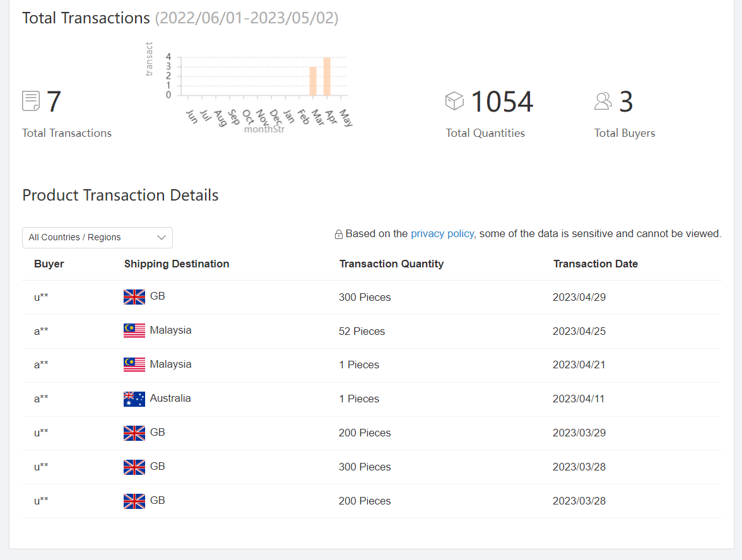Click the 1054 total quantities number
This screenshot has height=560, width=742.
pos(502,102)
